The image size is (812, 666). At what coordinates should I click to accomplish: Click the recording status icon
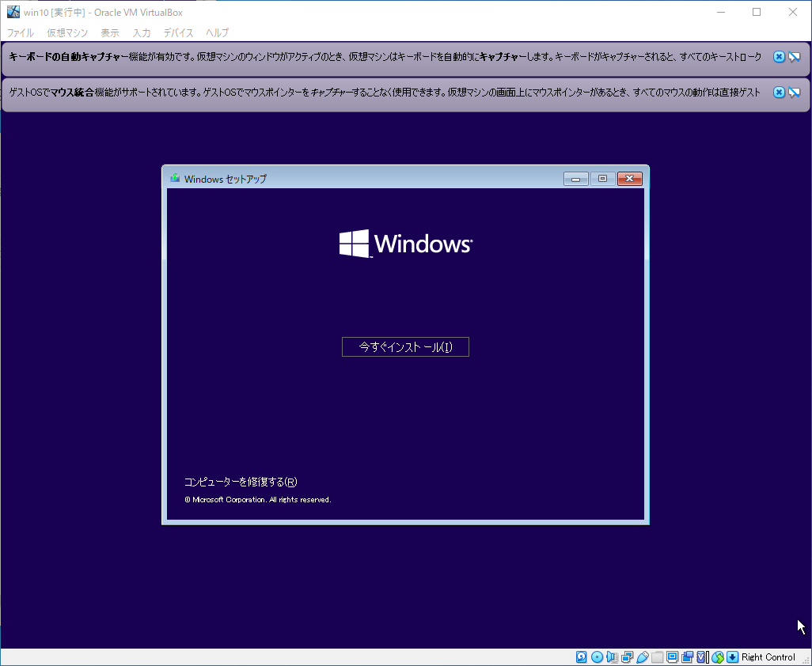pos(687,657)
